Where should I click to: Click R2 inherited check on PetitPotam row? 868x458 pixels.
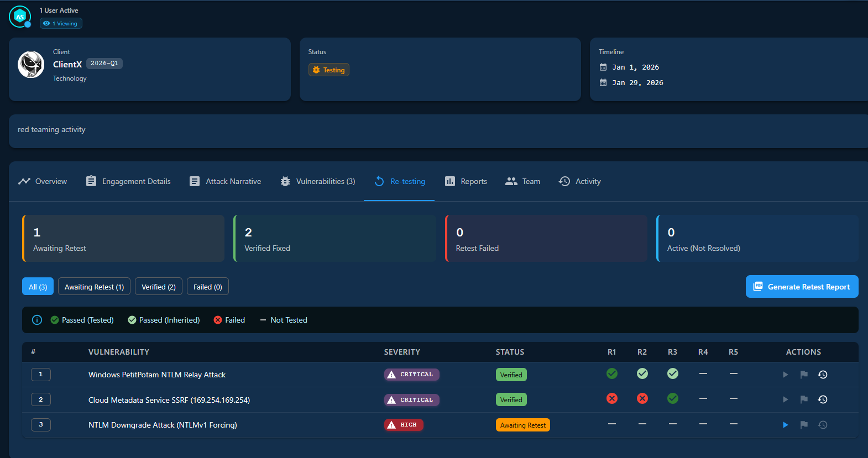click(x=642, y=373)
